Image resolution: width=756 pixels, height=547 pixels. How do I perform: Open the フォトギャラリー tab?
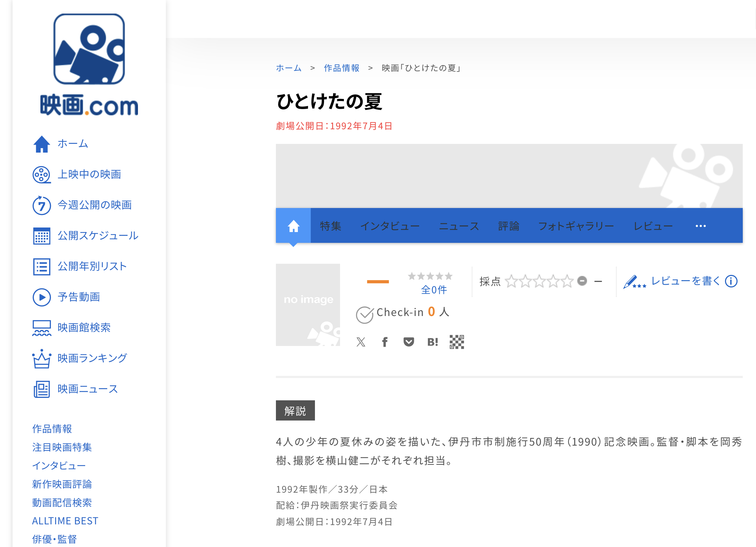pos(577,226)
